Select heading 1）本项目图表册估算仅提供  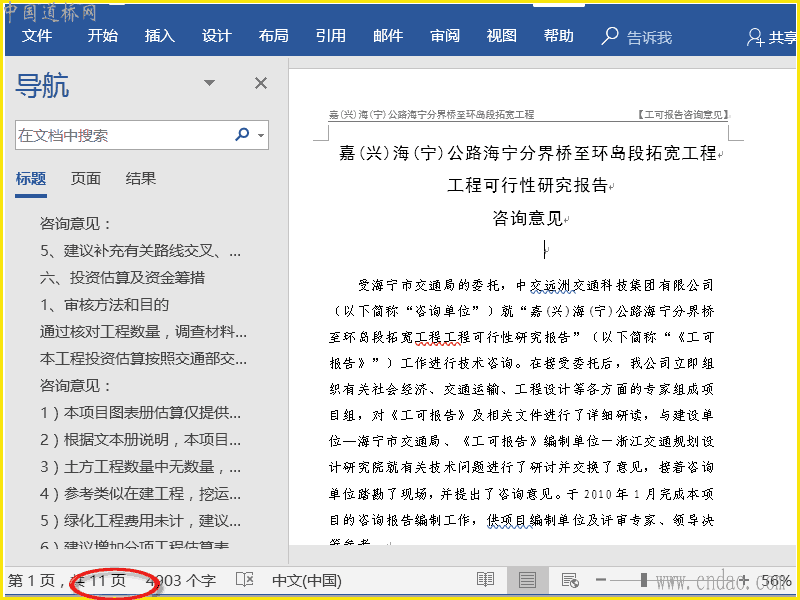pyautogui.click(x=140, y=412)
